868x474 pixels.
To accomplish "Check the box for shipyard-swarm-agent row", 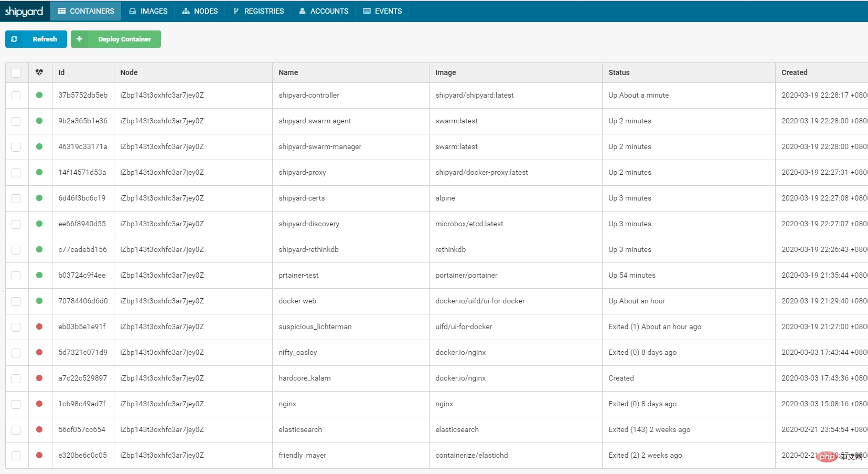I will tap(16, 121).
